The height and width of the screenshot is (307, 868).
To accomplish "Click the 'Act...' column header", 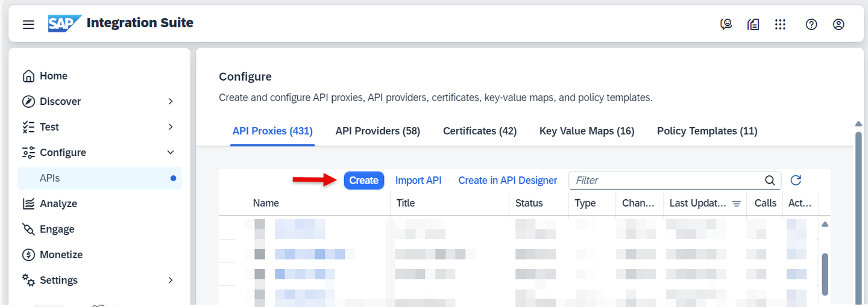I will click(800, 203).
